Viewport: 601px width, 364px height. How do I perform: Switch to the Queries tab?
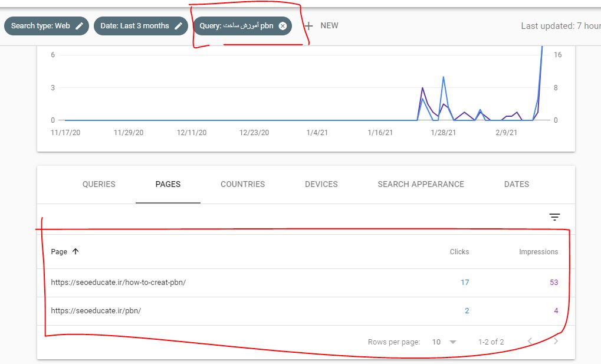point(99,184)
